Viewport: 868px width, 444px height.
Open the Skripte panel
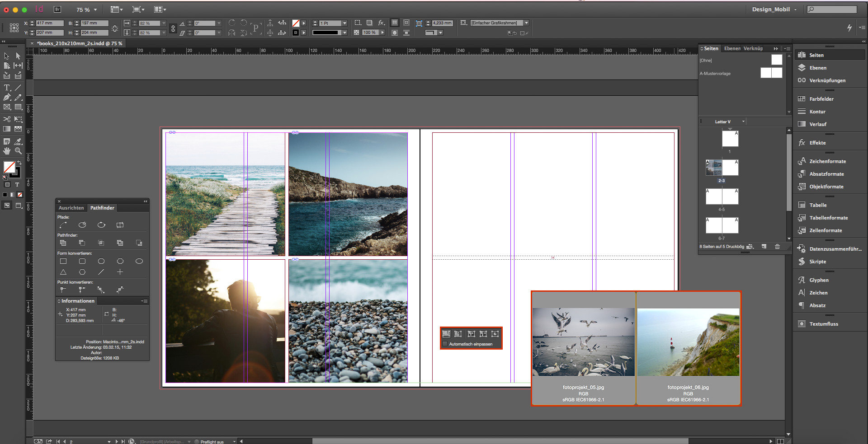point(816,262)
